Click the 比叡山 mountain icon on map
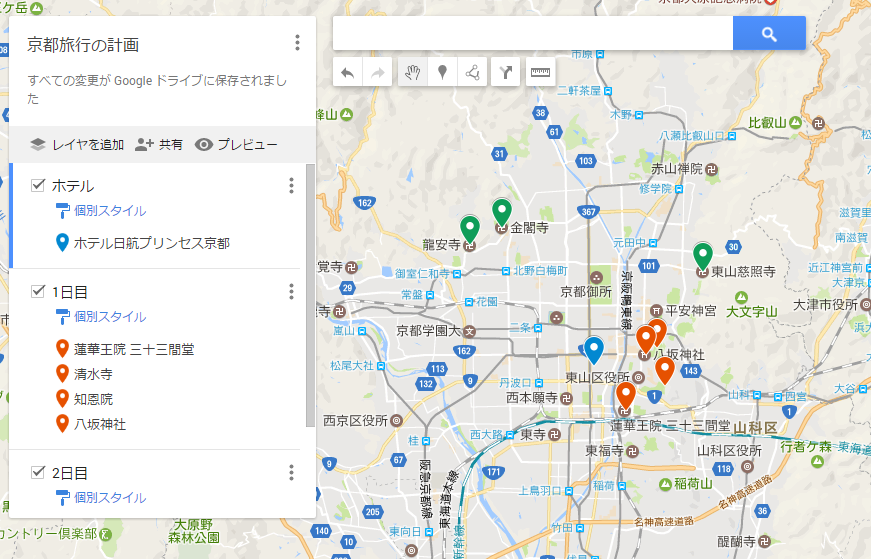The image size is (871, 559). [x=795, y=122]
